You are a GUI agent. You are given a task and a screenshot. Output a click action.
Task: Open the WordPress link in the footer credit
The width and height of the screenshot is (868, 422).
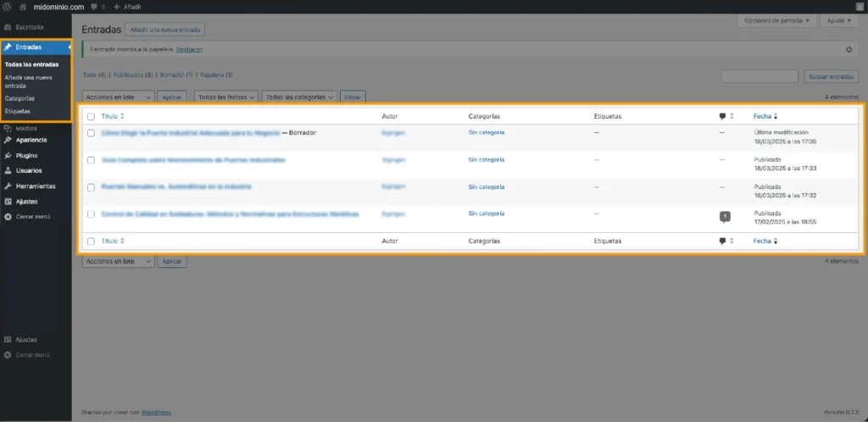[x=156, y=413]
